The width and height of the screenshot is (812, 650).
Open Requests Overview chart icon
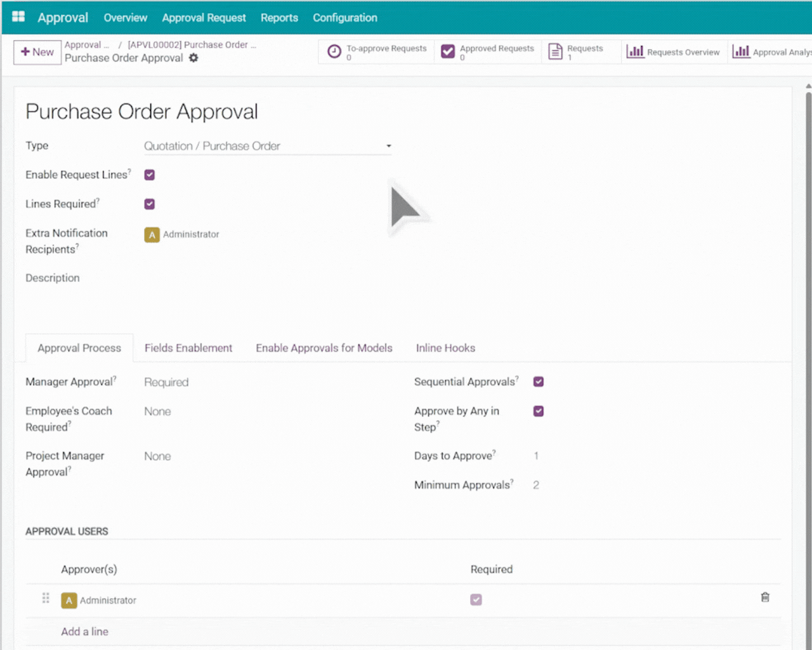(x=635, y=52)
